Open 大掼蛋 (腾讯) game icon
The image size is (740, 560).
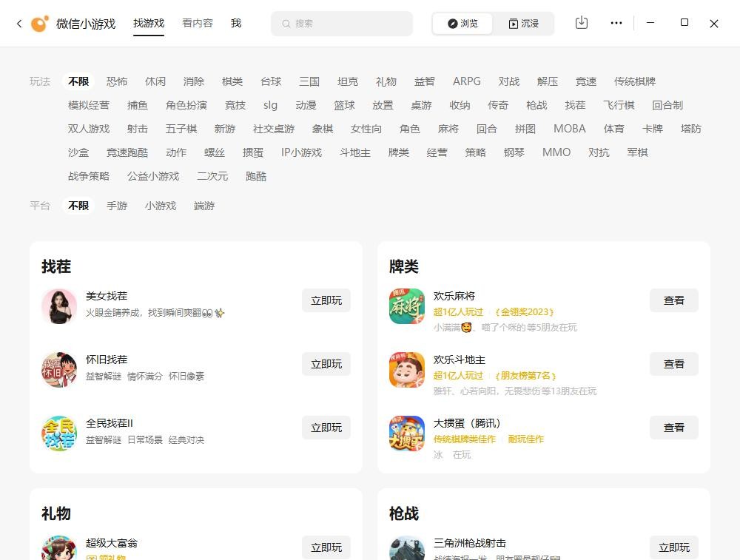pos(407,434)
